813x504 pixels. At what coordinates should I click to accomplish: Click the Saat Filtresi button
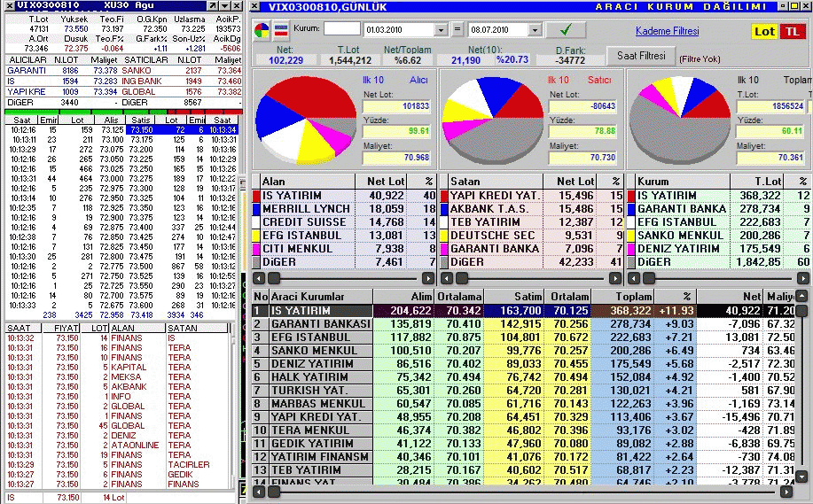[640, 56]
